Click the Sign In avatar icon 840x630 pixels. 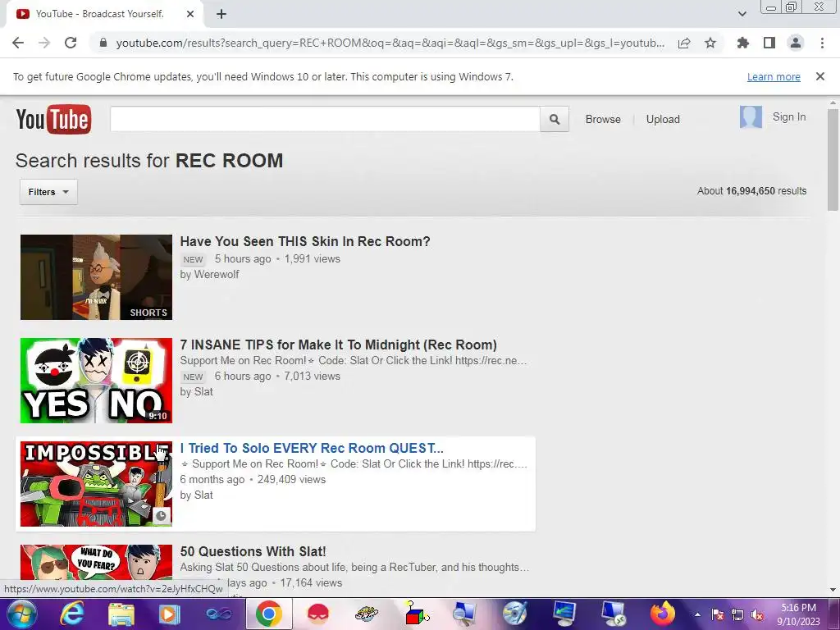coord(751,116)
